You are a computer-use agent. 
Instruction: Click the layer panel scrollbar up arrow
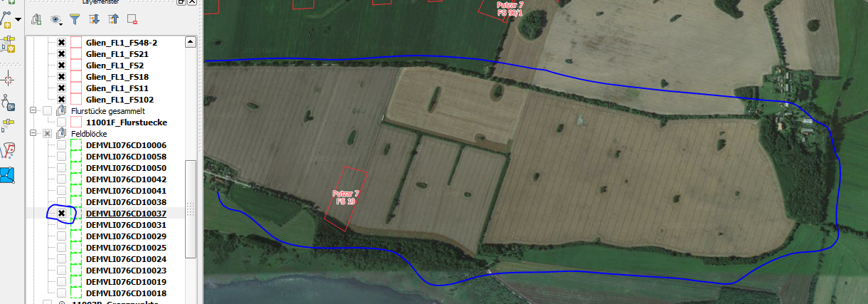click(190, 42)
